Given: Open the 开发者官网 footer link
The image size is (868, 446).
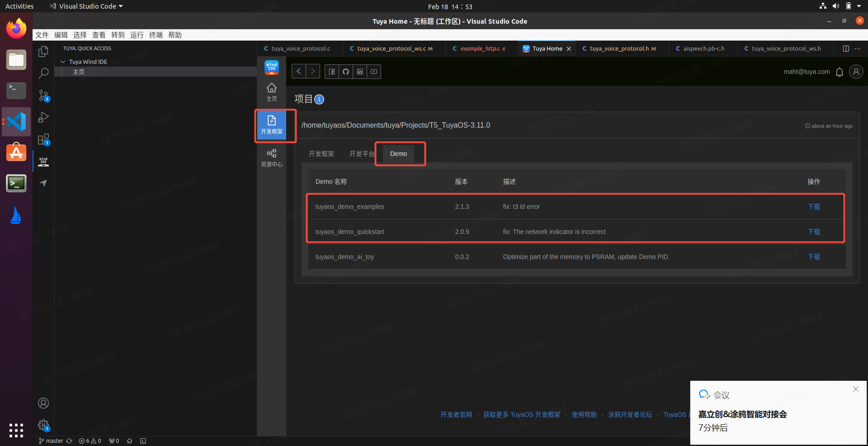Looking at the screenshot, I should (456, 415).
